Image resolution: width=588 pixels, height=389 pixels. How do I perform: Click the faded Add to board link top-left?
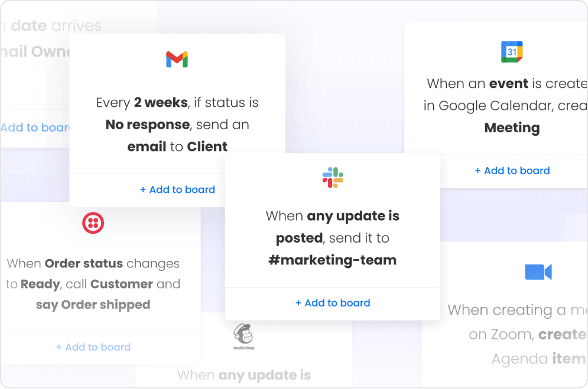tap(35, 128)
